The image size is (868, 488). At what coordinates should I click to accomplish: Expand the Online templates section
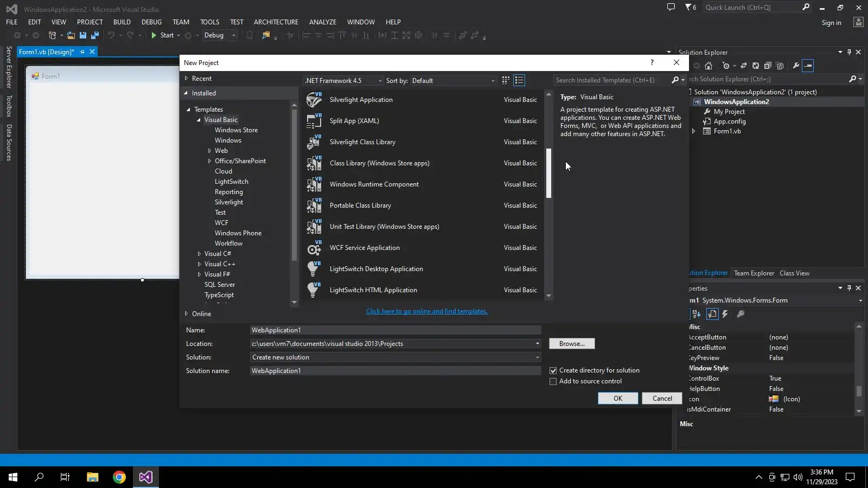pyautogui.click(x=186, y=314)
